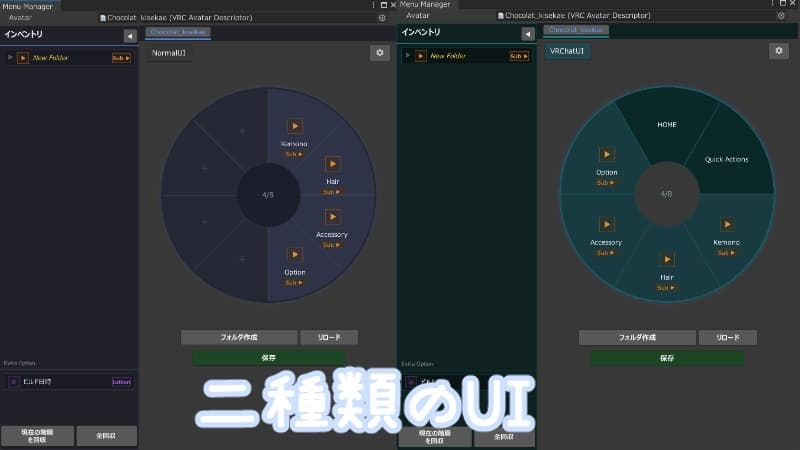The height and width of the screenshot is (450, 800).
Task: Select Chocolat_kisekae tab in left window
Action: point(178,32)
